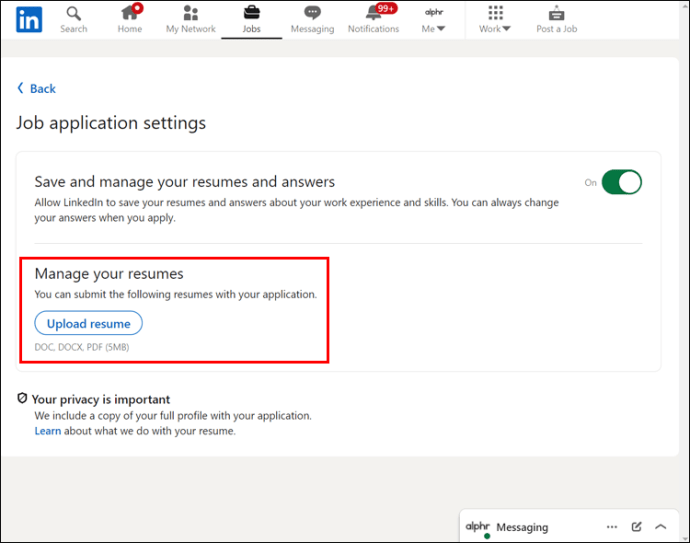Open Notifications bell icon

pyautogui.click(x=373, y=14)
